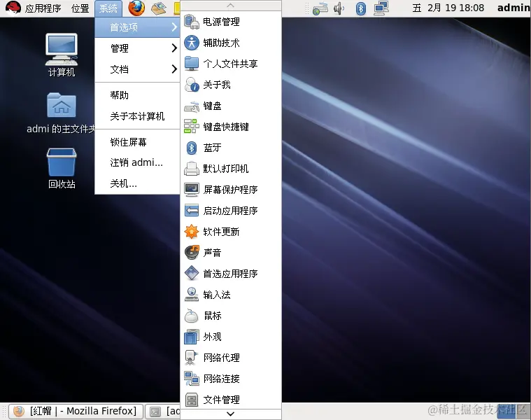Open 键盘 keyboard preferences
The height and width of the screenshot is (420, 531).
click(x=231, y=106)
